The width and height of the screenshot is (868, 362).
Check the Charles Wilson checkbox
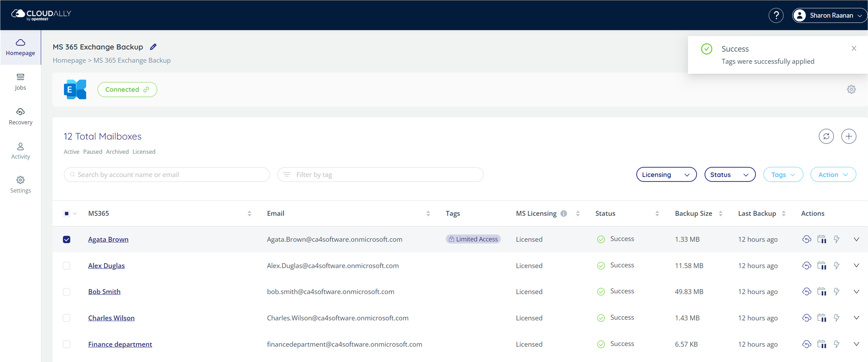(66, 318)
